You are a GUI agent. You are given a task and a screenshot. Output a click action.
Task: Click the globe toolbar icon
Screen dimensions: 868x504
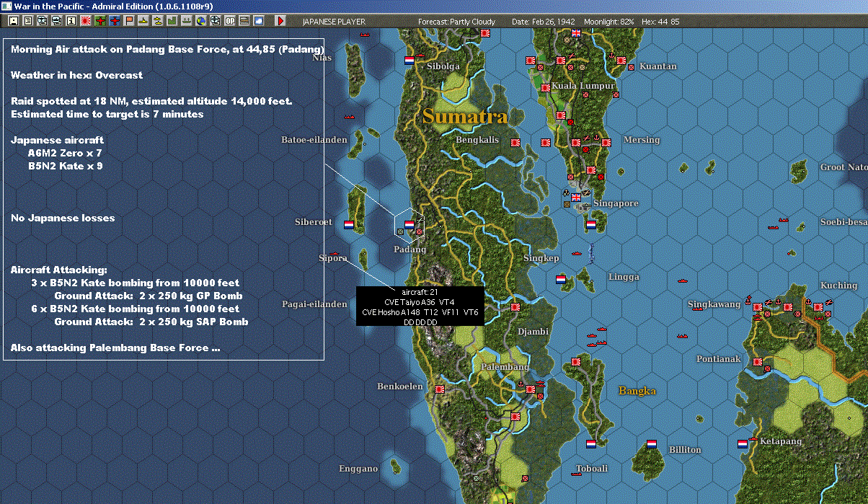(x=201, y=21)
